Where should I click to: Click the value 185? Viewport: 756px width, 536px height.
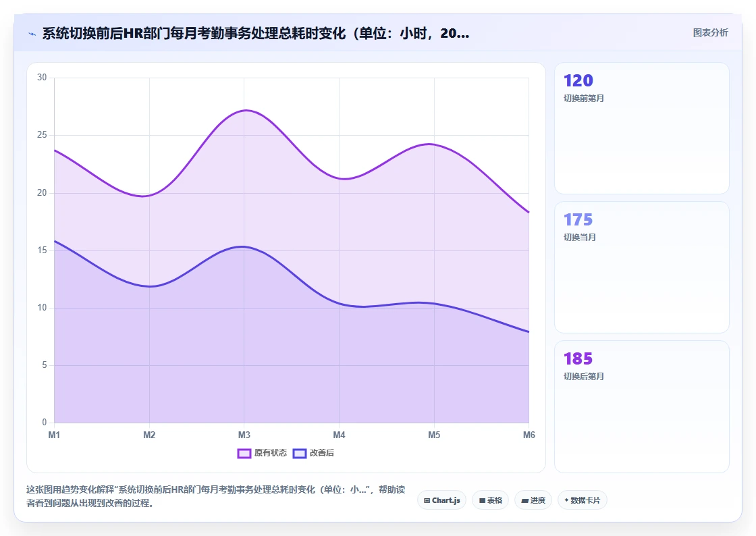click(x=578, y=358)
